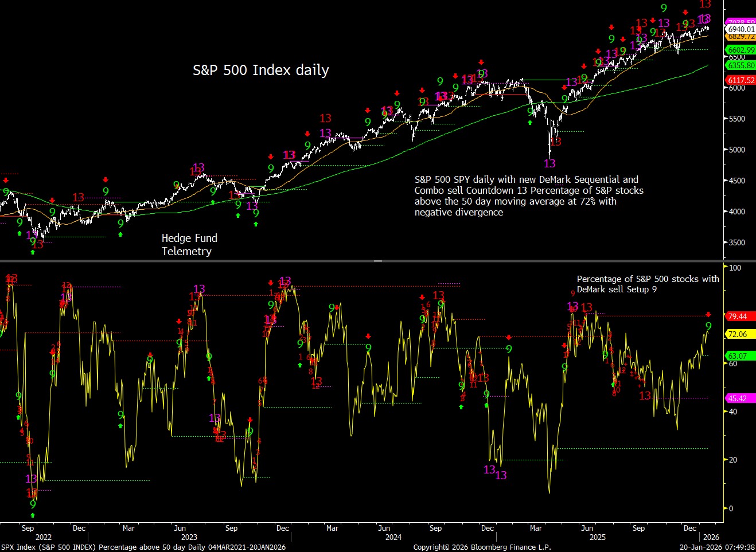Screen dimensions: 756x552
Task: Select the green 6602.99 level tag
Action: coord(741,50)
